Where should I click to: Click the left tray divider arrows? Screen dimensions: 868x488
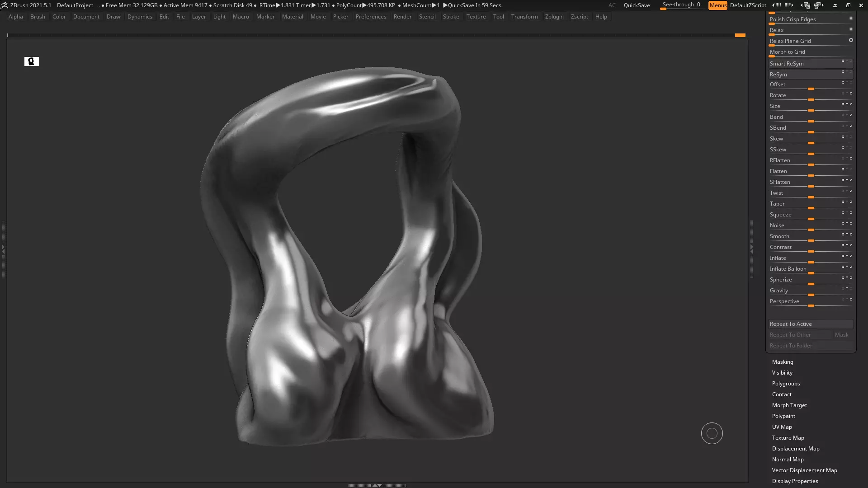(3, 249)
